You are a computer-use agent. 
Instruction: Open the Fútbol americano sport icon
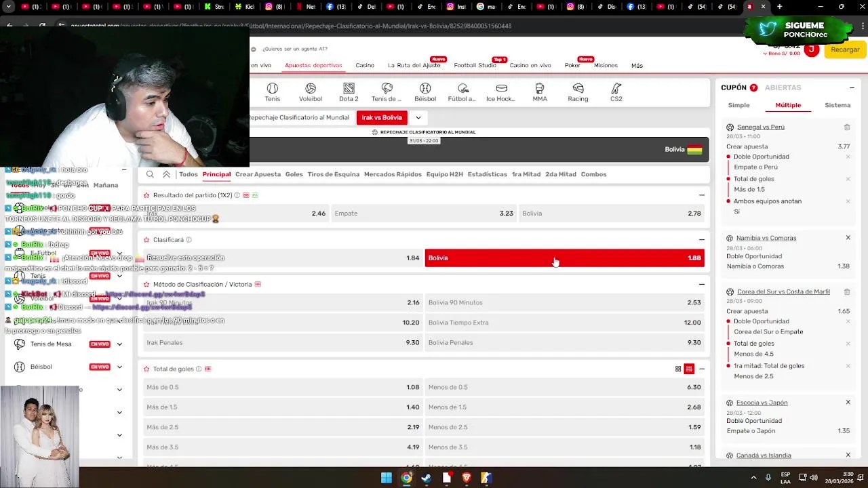pyautogui.click(x=462, y=92)
